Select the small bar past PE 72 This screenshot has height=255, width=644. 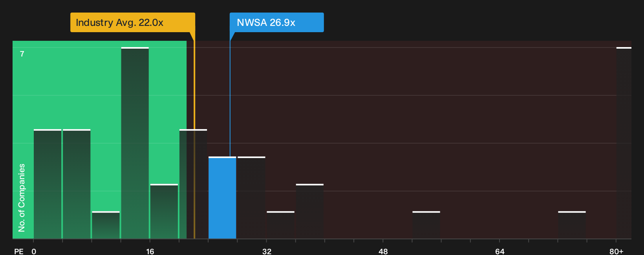572,225
